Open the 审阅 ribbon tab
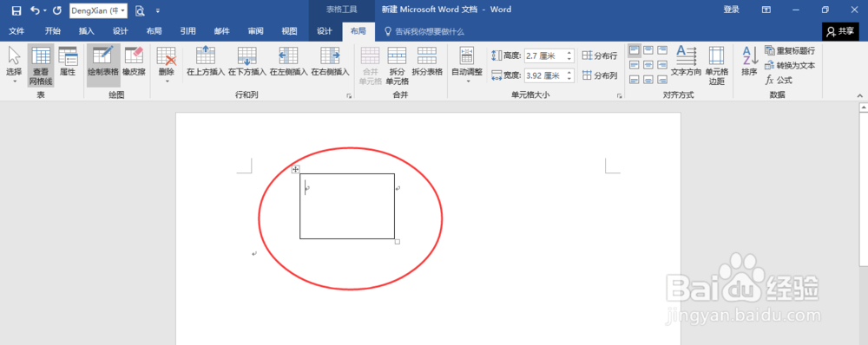The width and height of the screenshot is (868, 345). pos(256,31)
